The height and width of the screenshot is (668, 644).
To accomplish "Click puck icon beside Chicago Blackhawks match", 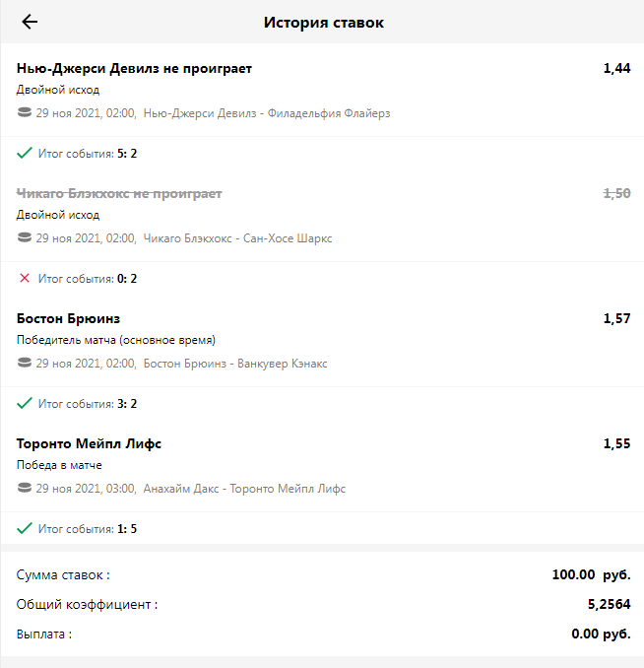I will [x=25, y=238].
